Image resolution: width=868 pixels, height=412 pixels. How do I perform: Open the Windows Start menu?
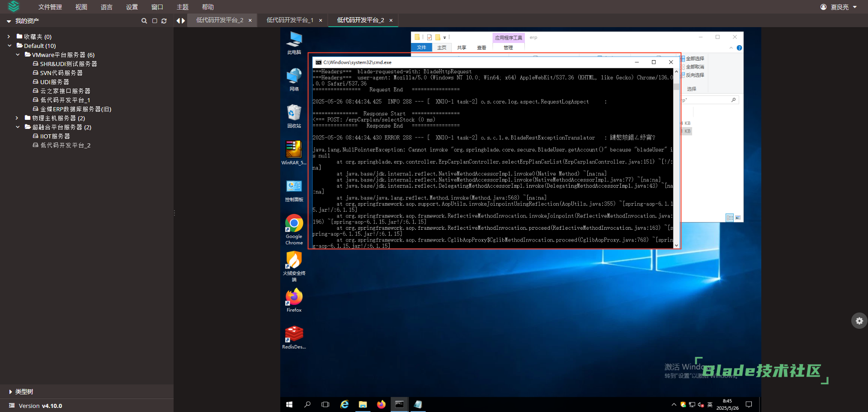(289, 404)
